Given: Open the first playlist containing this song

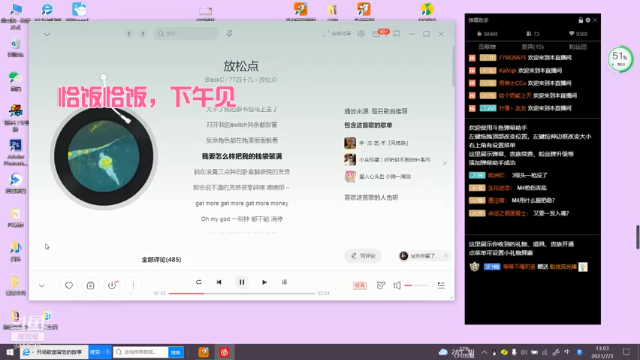Looking at the screenshot, I should click(376, 143).
